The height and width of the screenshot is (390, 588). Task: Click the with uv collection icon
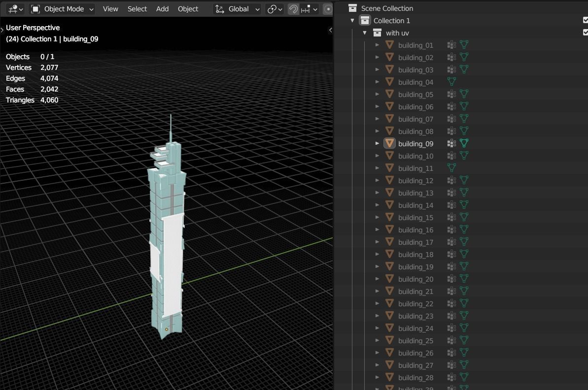pyautogui.click(x=377, y=33)
